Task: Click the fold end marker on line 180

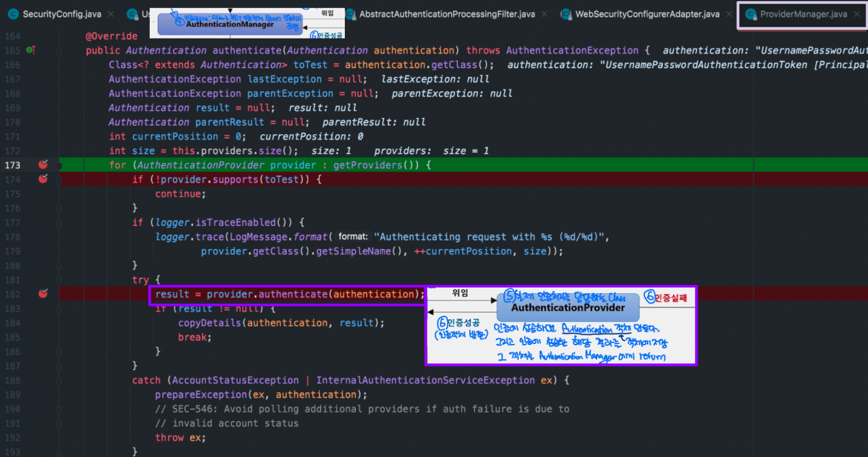Action: (x=59, y=266)
